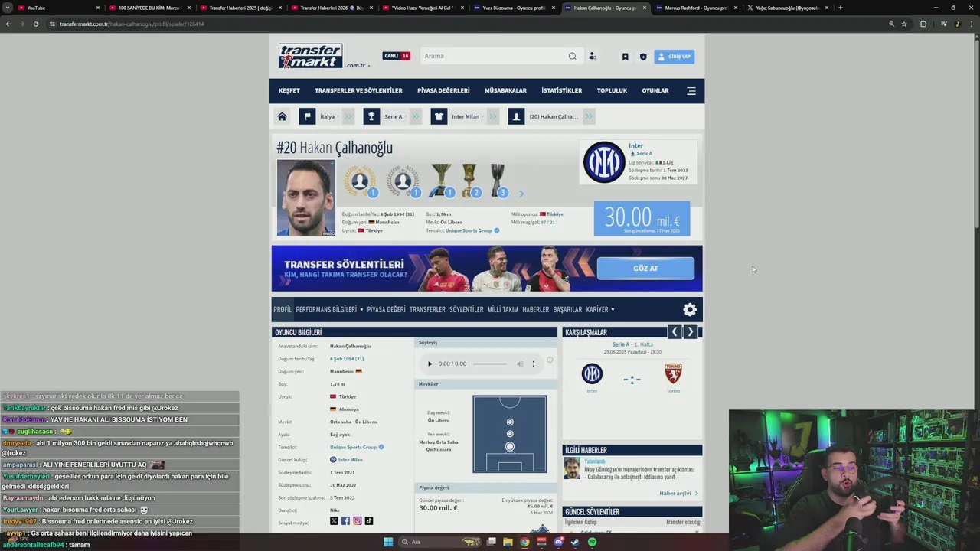The image size is (980, 551).
Task: Click the player silhouette breadcrumb icon
Action: (516, 116)
